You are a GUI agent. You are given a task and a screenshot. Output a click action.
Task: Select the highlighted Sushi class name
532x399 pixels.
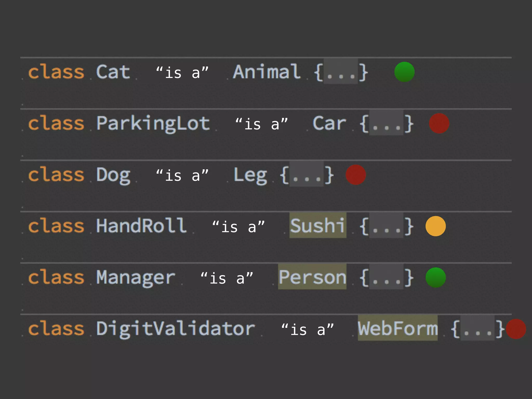(317, 225)
